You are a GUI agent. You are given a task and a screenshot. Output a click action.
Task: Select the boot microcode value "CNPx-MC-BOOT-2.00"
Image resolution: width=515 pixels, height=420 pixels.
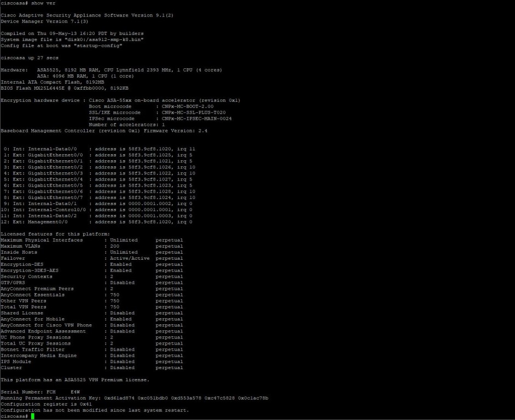tap(188, 107)
